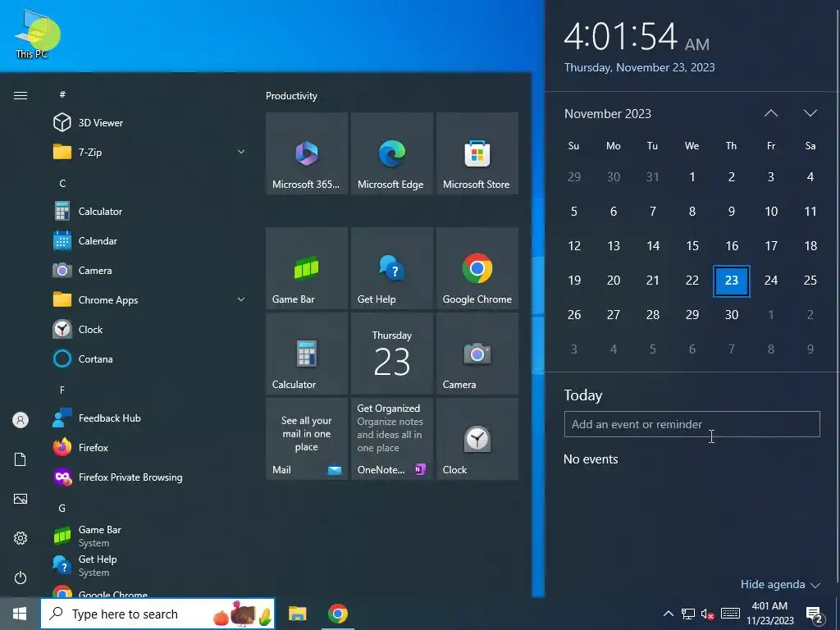Open the Microsoft Store tile
The image size is (840, 630).
tap(477, 153)
